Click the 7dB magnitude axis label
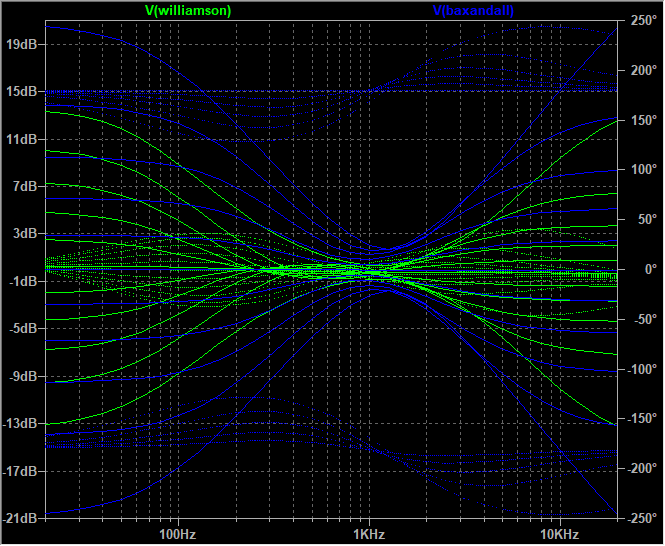The width and height of the screenshot is (665, 546). [25, 186]
